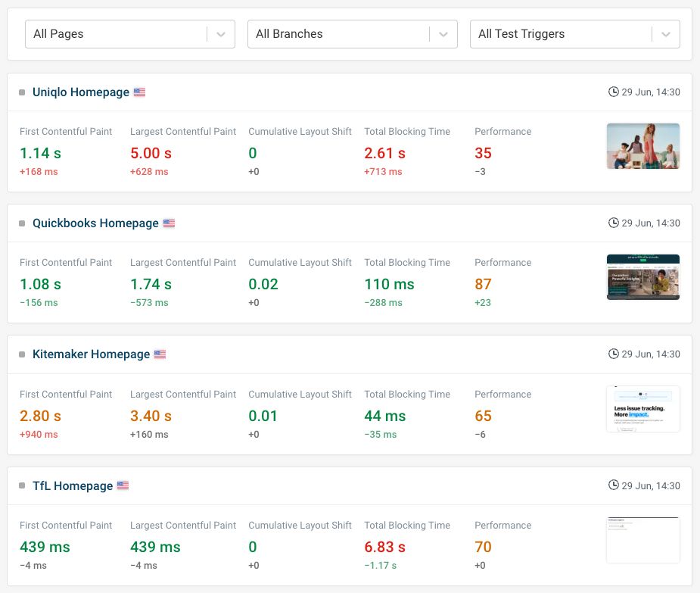The height and width of the screenshot is (593, 700).
Task: Click the +23 change under Quickbooks Performance
Action: pyautogui.click(x=483, y=302)
